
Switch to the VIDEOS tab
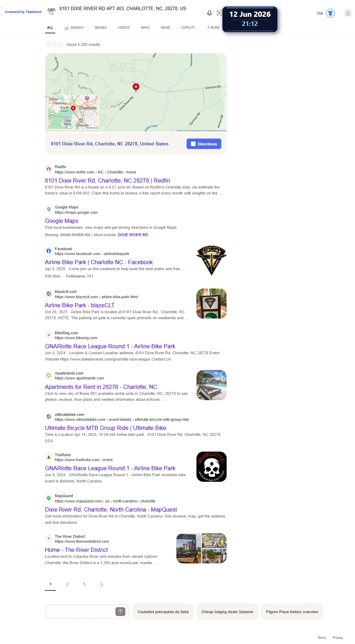coord(123,27)
